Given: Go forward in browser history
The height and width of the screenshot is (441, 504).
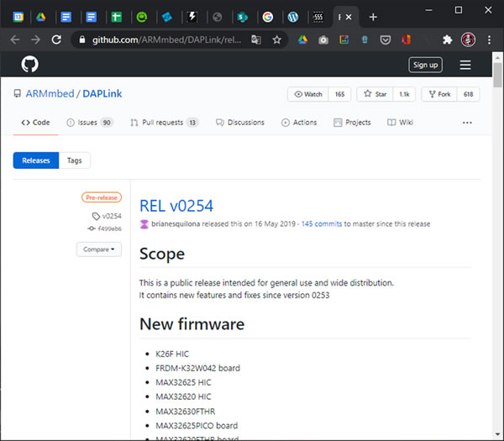Looking at the screenshot, I should point(35,39).
